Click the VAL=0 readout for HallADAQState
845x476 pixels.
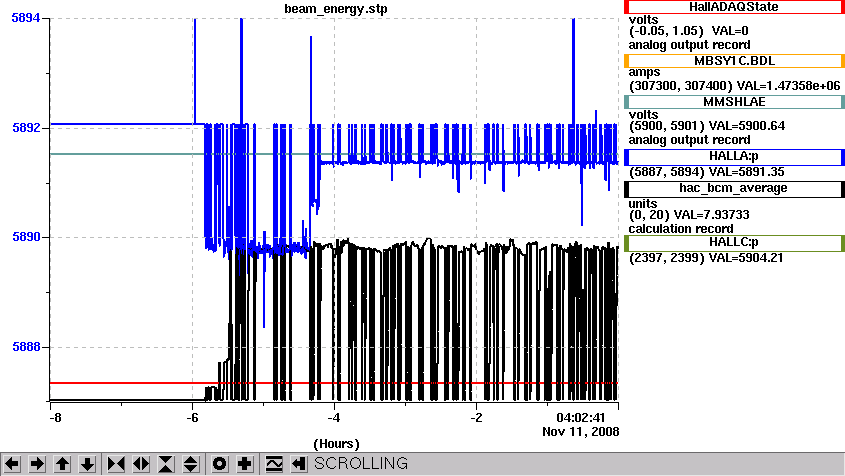click(730, 31)
